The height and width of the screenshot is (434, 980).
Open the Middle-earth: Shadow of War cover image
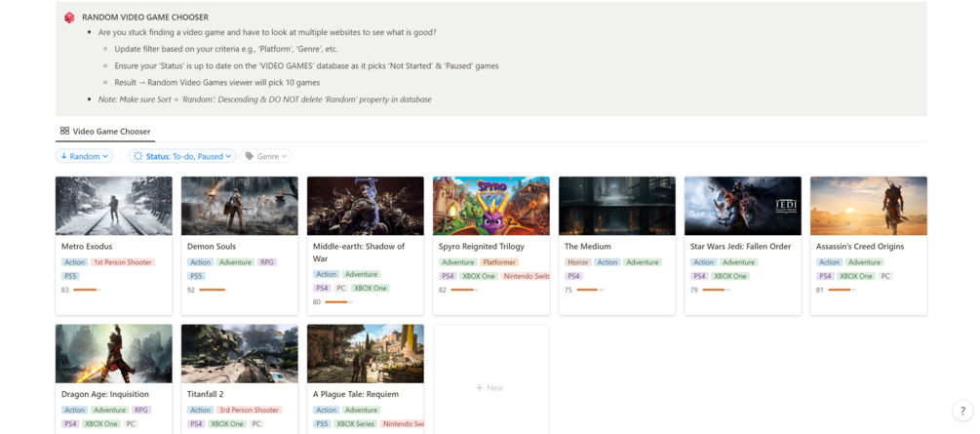pos(365,206)
